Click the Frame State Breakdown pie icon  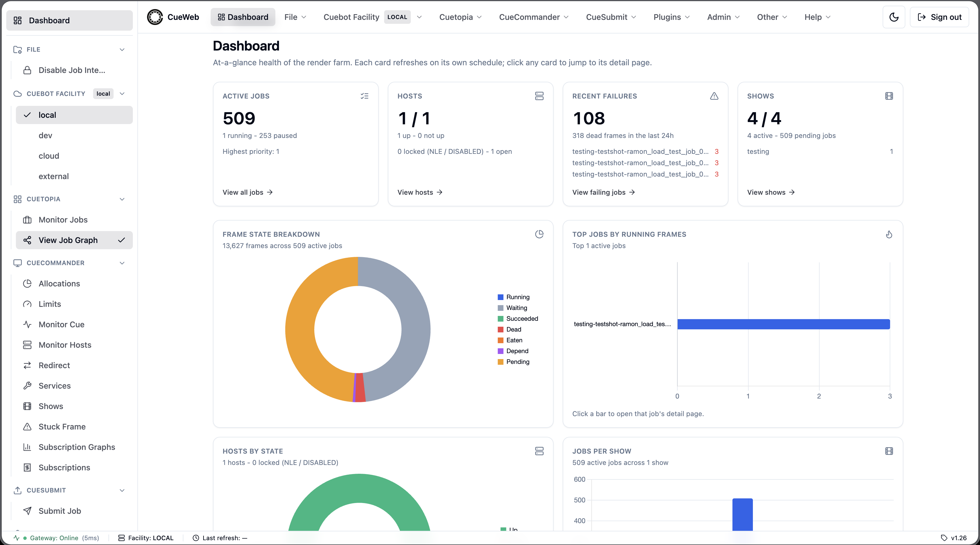point(539,234)
